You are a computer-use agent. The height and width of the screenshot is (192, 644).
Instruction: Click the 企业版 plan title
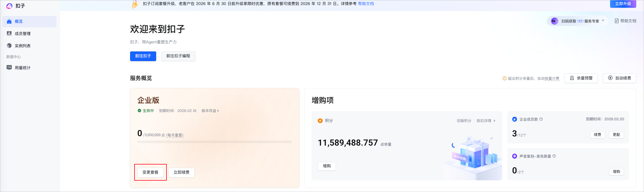148,100
